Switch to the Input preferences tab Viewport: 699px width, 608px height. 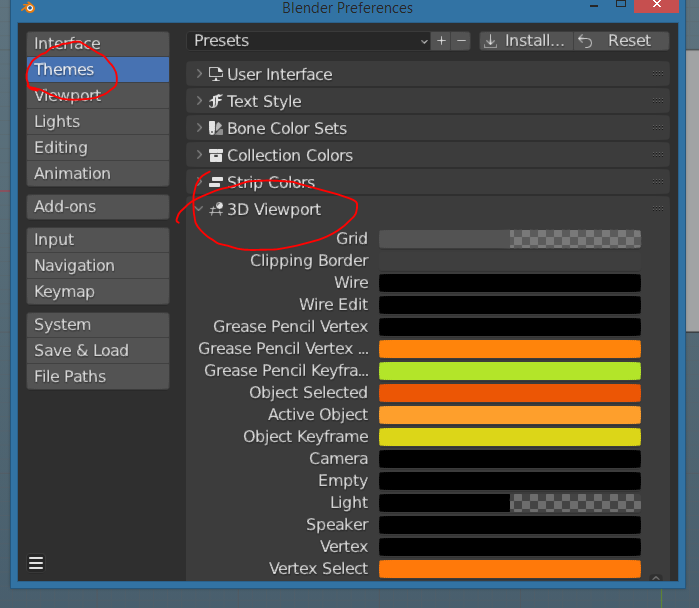point(98,240)
